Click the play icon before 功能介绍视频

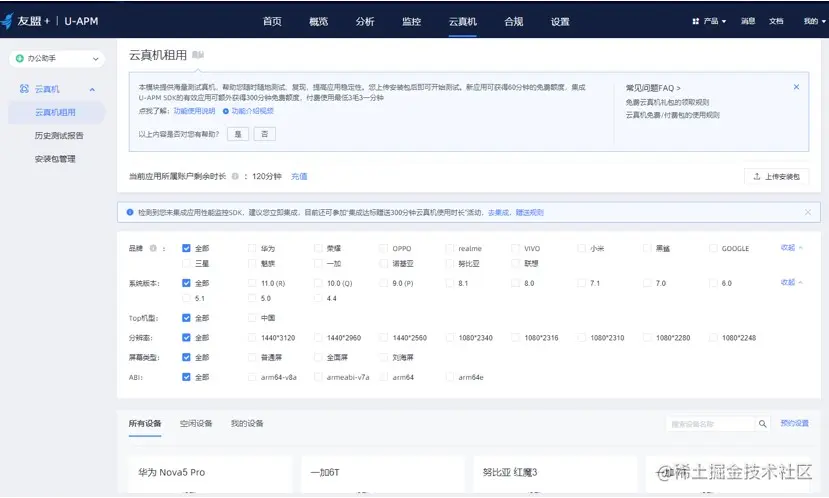click(226, 111)
